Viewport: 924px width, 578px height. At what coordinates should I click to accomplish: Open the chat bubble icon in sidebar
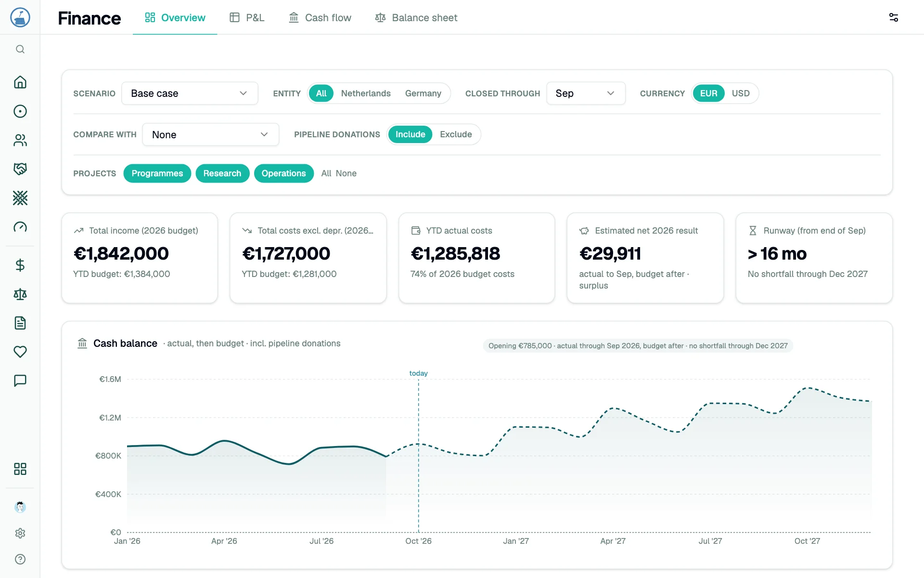click(x=20, y=381)
